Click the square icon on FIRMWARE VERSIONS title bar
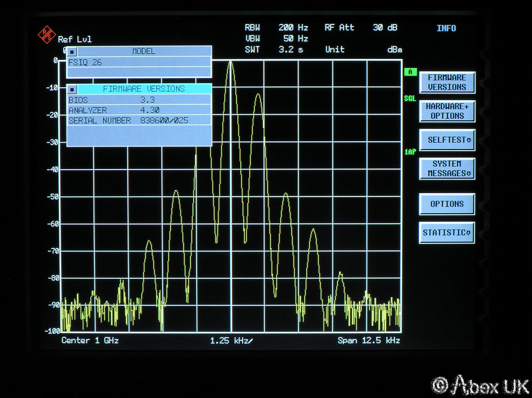532x398 pixels. coord(72,89)
